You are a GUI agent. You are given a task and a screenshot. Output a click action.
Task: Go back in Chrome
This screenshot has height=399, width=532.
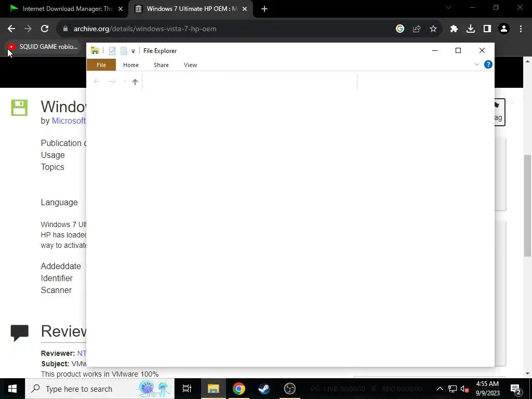pyautogui.click(x=11, y=29)
